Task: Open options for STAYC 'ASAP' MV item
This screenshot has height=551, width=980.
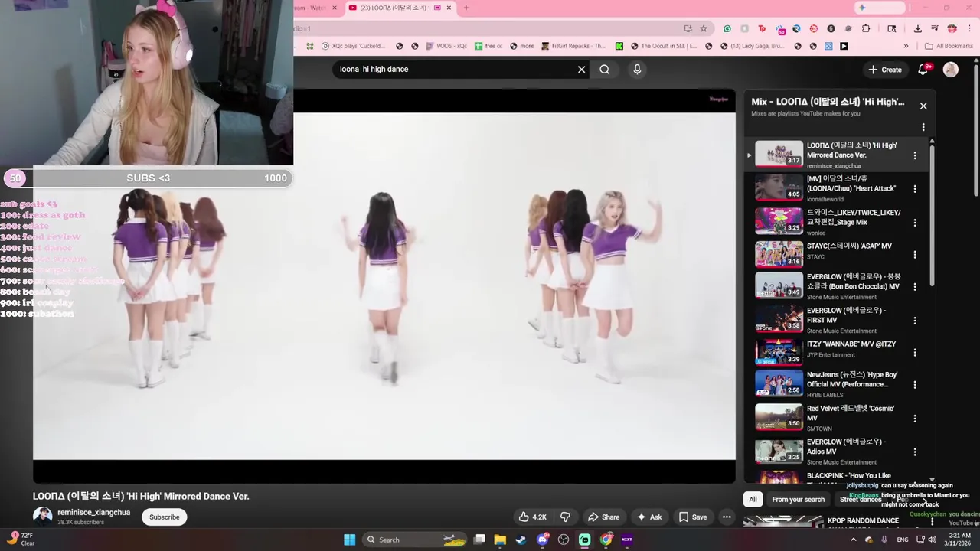Action: click(915, 255)
